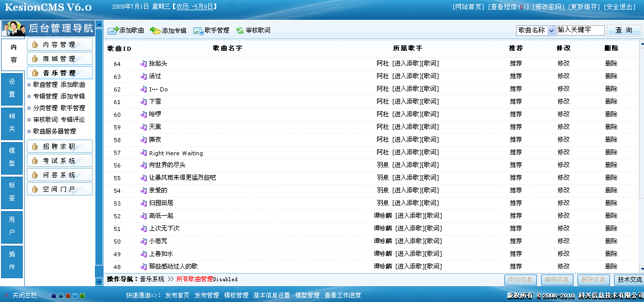Viewport: 644px width, 302px height.
Task: Select the green theme color swatch
Action: point(82,295)
